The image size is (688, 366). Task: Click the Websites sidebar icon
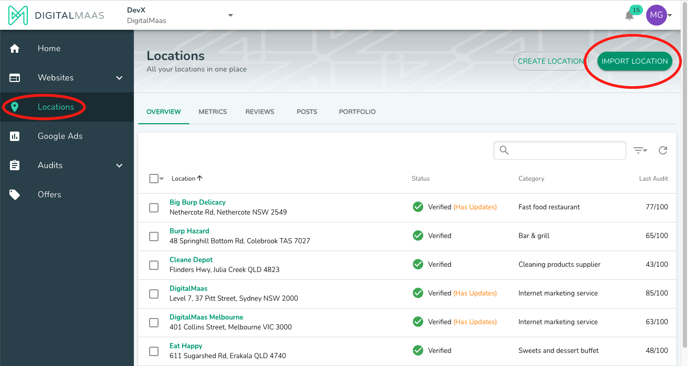coord(14,78)
